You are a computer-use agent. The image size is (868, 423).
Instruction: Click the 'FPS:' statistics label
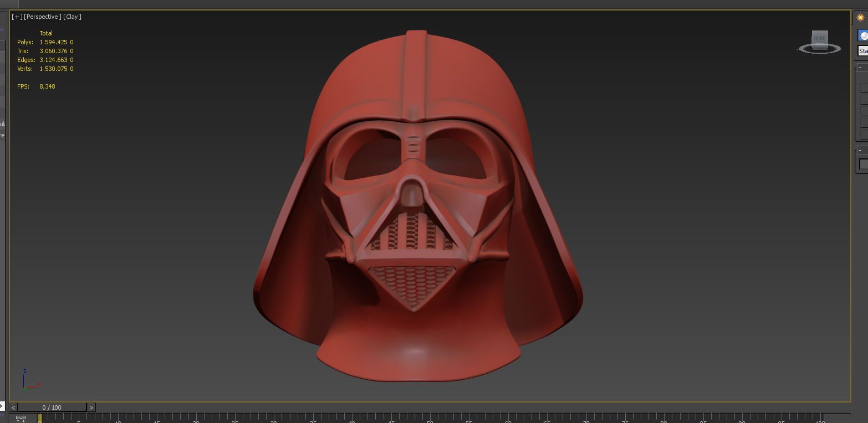(23, 86)
